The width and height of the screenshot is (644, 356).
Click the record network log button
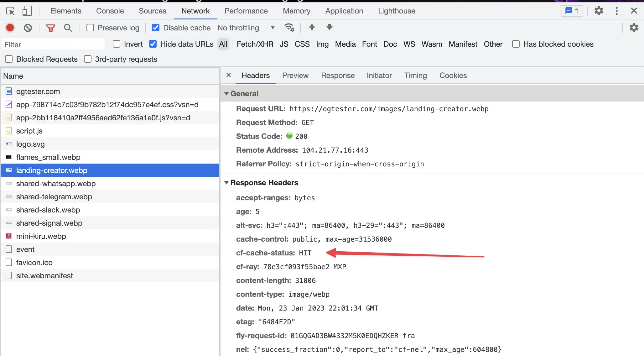coord(10,28)
